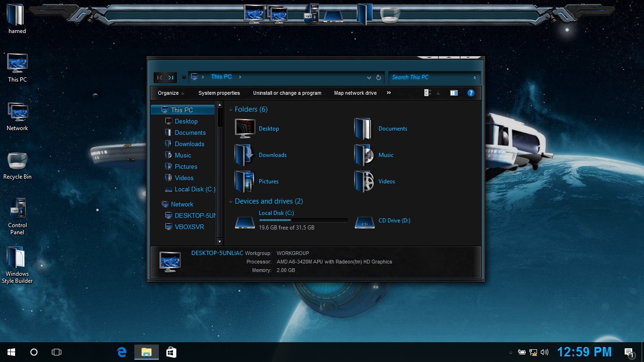Viewport: 644px width, 362px height.
Task: Open the Store icon on taskbar
Action: tap(171, 352)
